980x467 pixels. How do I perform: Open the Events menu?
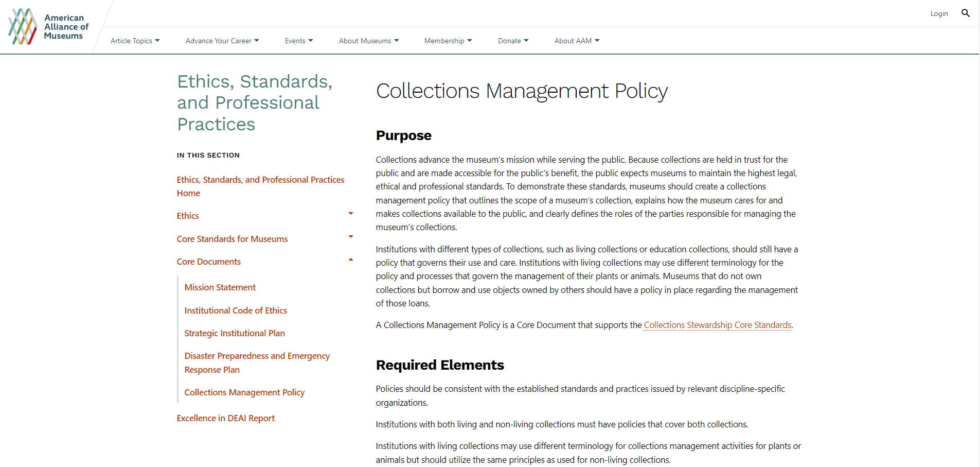point(299,41)
